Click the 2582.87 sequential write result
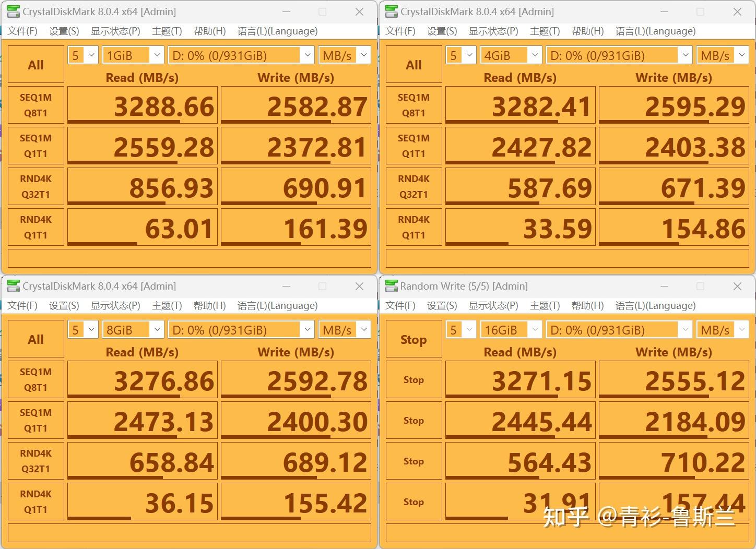 pyautogui.click(x=296, y=105)
